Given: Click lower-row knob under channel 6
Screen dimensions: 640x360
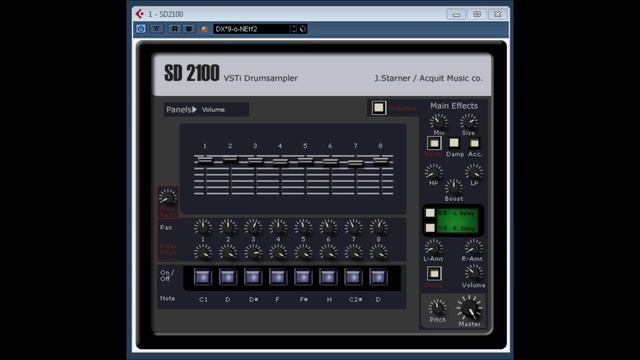Looking at the screenshot, I should click(x=328, y=253).
